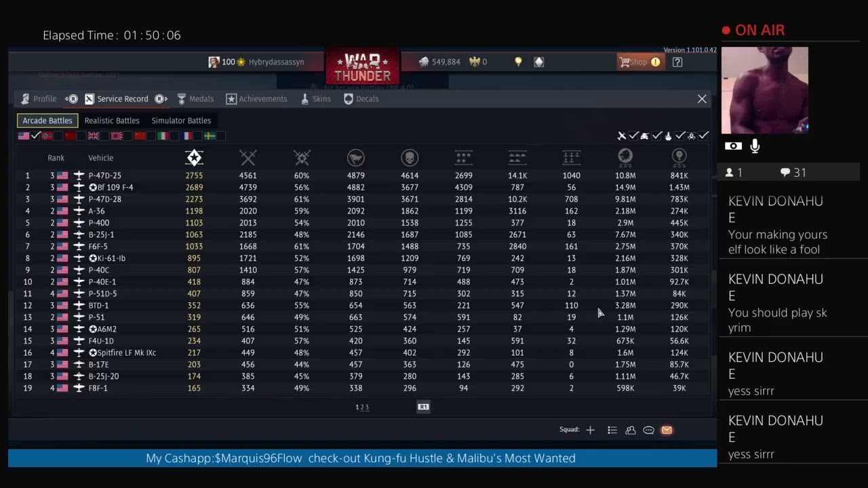Sort by the crossed swords victories column

pos(248,158)
